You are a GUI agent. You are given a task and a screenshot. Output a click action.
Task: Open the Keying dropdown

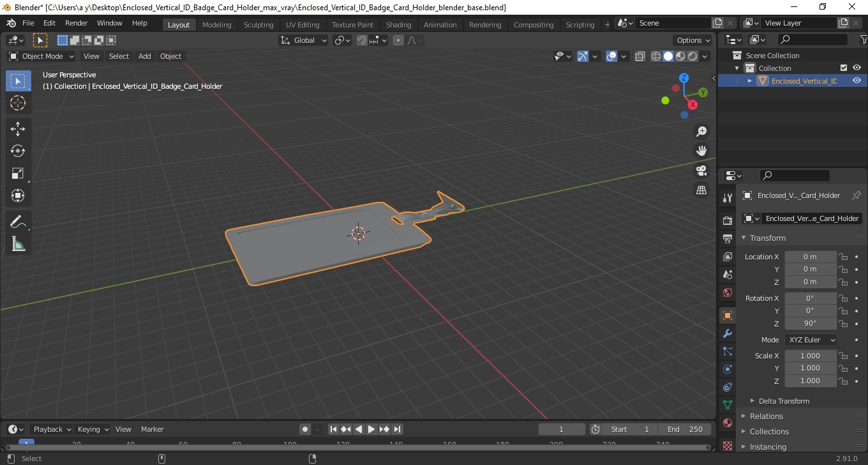93,429
